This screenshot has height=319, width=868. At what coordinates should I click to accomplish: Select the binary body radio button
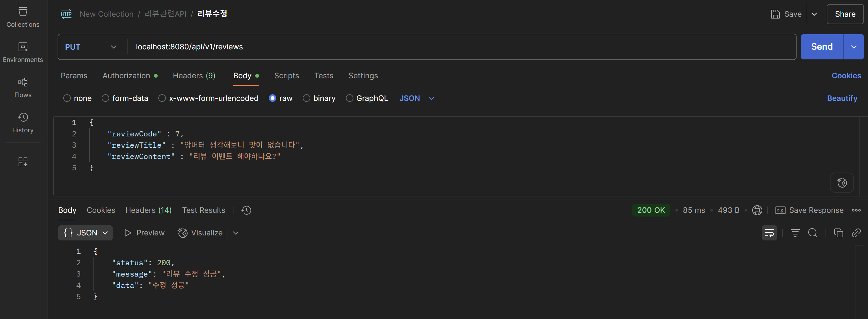click(306, 98)
